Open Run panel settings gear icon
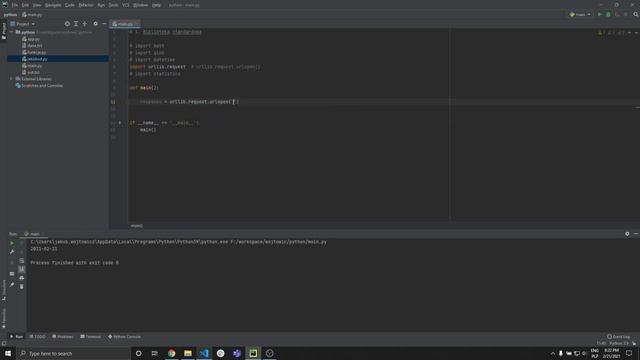This screenshot has height=360, width=640. pyautogui.click(x=627, y=234)
